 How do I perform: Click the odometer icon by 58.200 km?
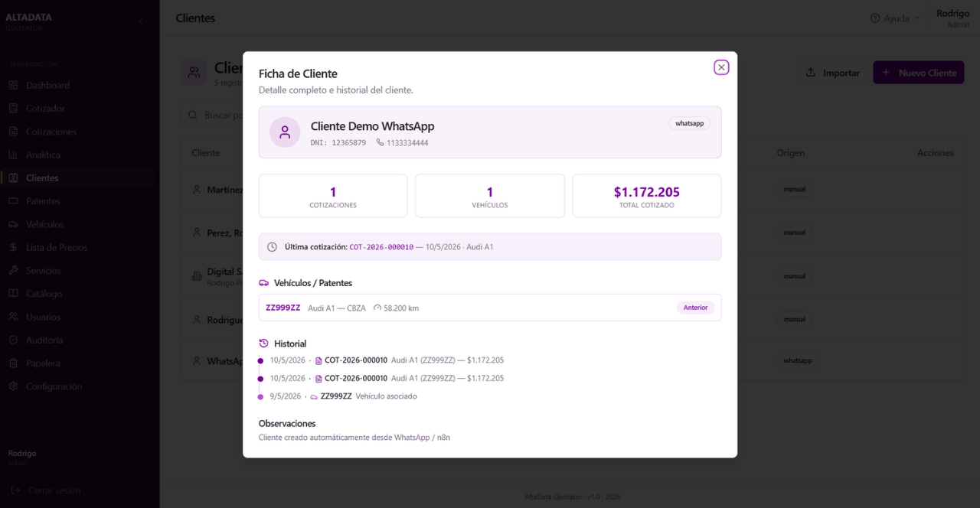pos(377,308)
